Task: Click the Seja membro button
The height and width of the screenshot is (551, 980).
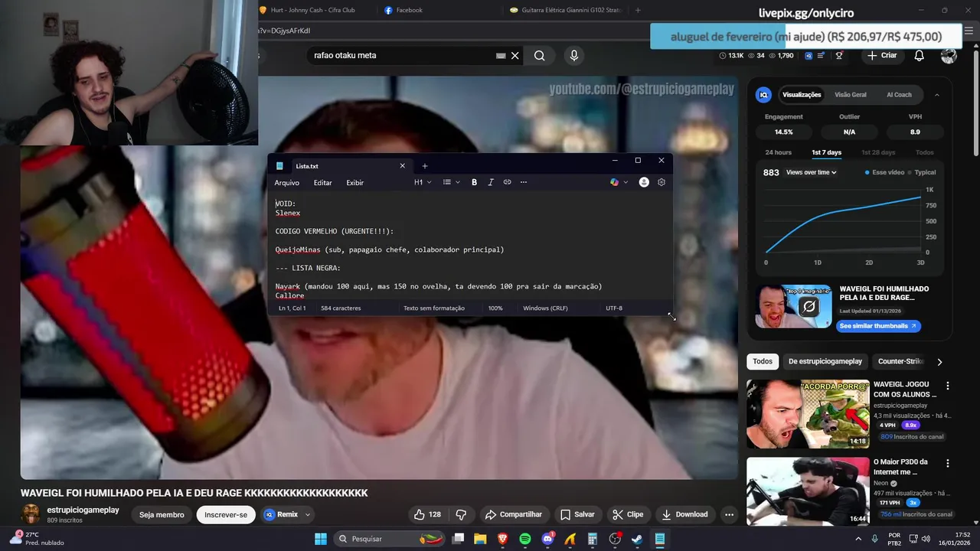Action: 162,515
